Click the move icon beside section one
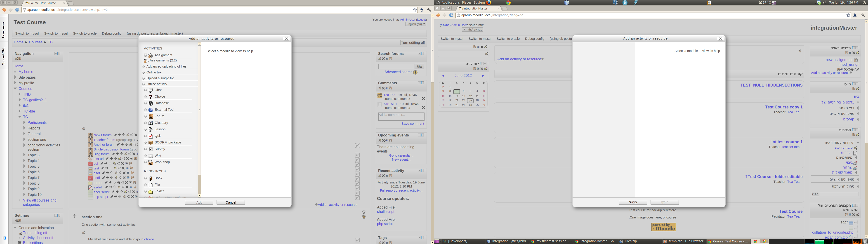Image resolution: width=868 pixels, height=244 pixels. (x=75, y=216)
